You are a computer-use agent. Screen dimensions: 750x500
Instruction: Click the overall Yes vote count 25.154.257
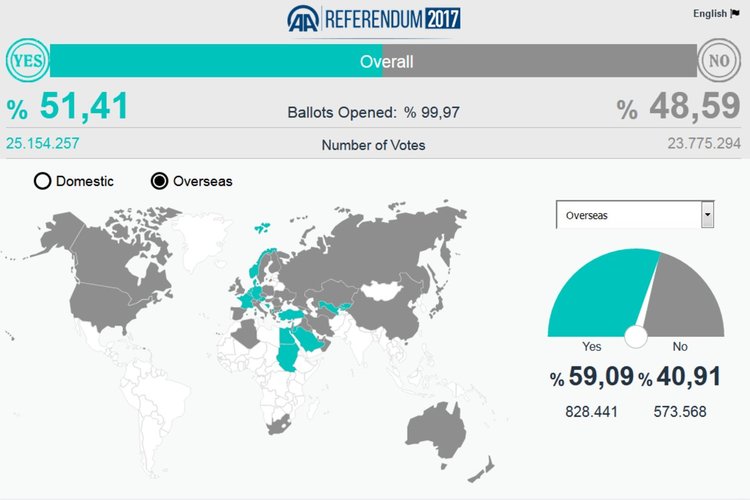(43, 143)
